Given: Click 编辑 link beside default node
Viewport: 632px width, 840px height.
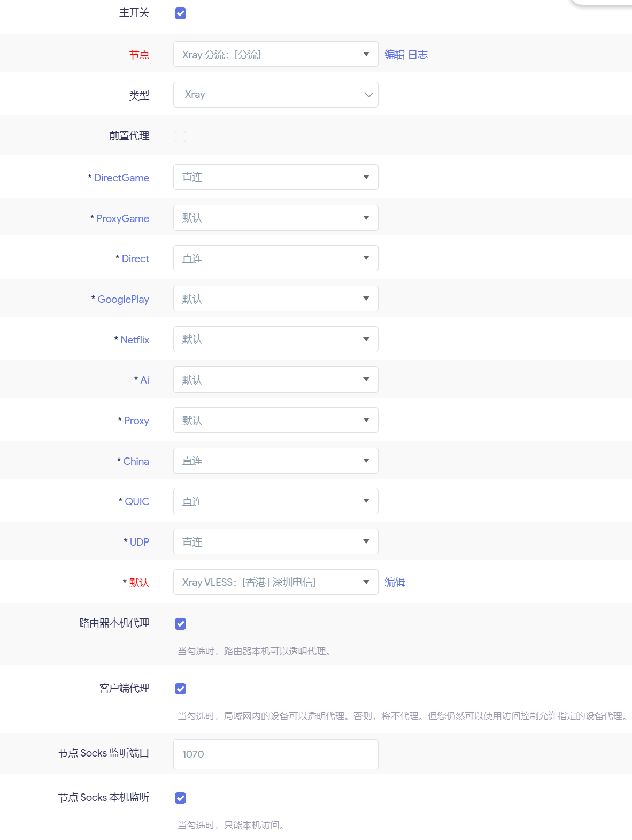Looking at the screenshot, I should coord(395,582).
